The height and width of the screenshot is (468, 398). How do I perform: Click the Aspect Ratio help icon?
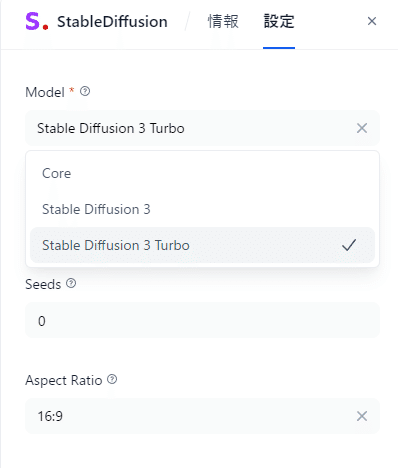pos(112,379)
